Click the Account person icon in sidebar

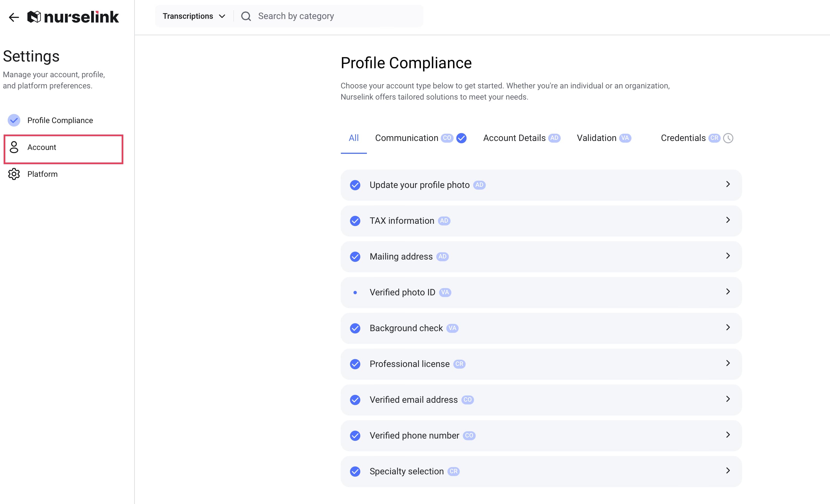click(14, 147)
